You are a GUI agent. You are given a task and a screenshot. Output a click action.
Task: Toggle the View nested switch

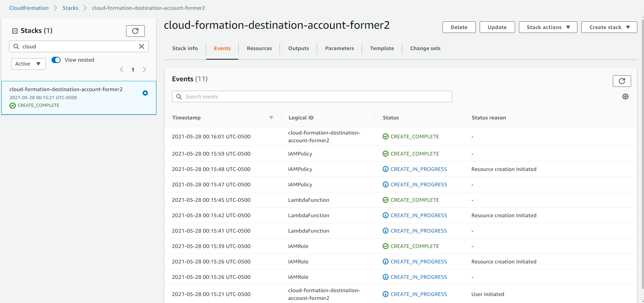coord(56,60)
